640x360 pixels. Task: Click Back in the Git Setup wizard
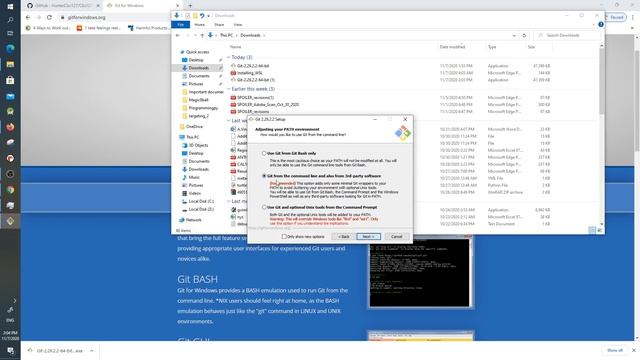[344, 237]
